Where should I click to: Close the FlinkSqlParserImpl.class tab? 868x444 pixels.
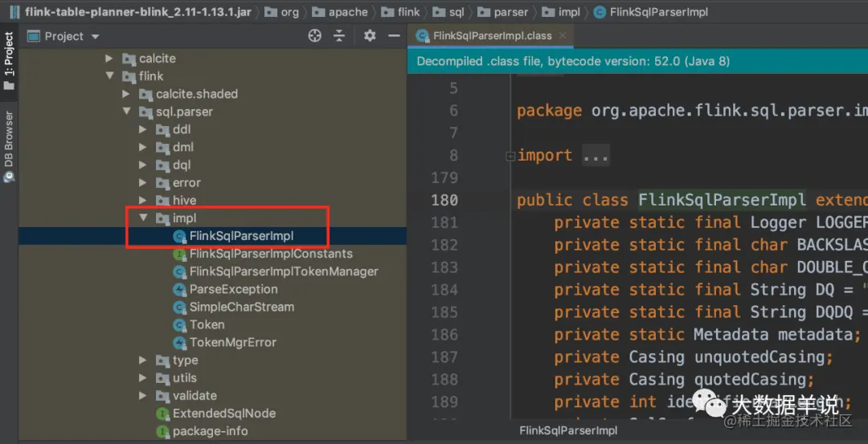click(x=563, y=36)
